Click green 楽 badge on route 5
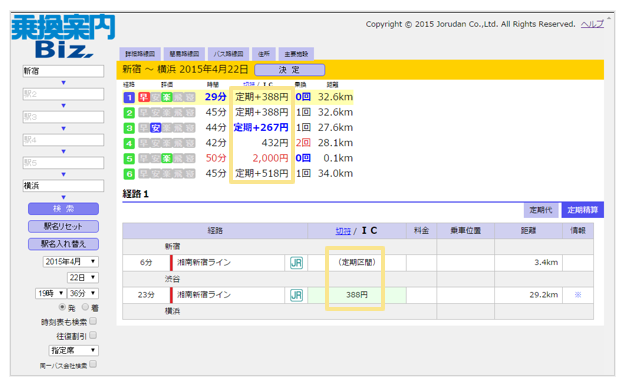 click(x=167, y=159)
